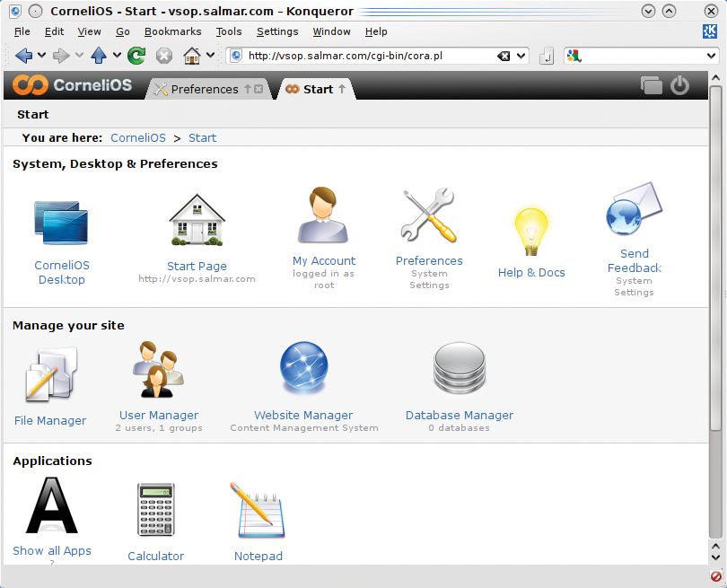Image resolution: width=727 pixels, height=588 pixels.
Task: Expand the dropdown arrow beside the up button
Action: pos(117,56)
